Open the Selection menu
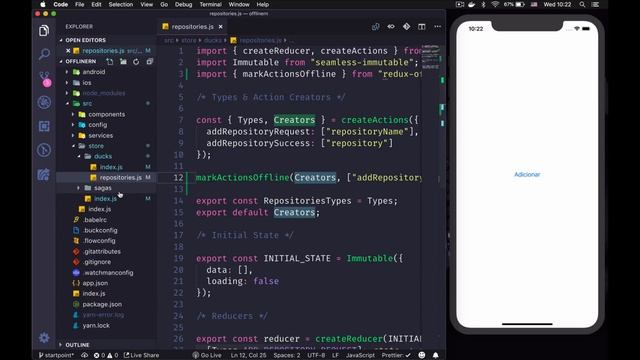Screen dimensions: 640x360 [120, 4]
